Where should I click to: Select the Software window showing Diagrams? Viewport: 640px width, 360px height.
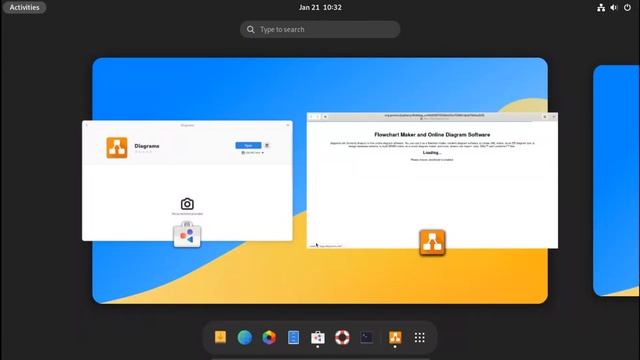click(187, 180)
